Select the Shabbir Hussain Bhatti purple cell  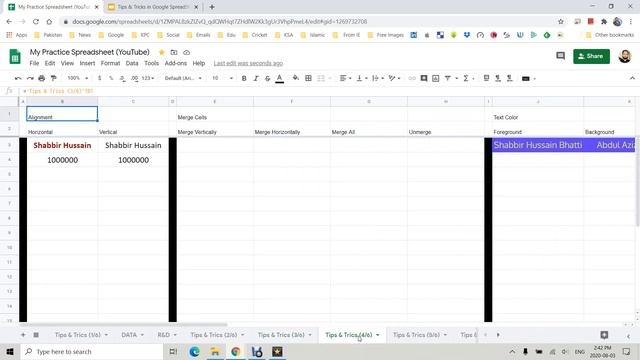click(538, 145)
